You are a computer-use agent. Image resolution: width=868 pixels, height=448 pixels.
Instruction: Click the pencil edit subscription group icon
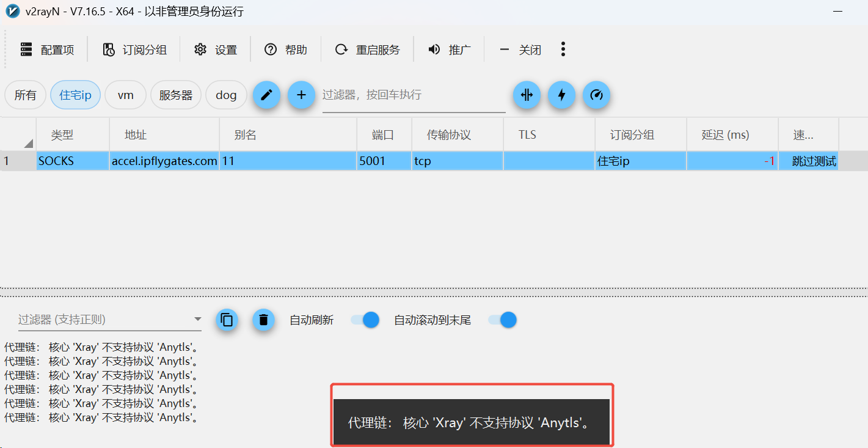pyautogui.click(x=266, y=95)
